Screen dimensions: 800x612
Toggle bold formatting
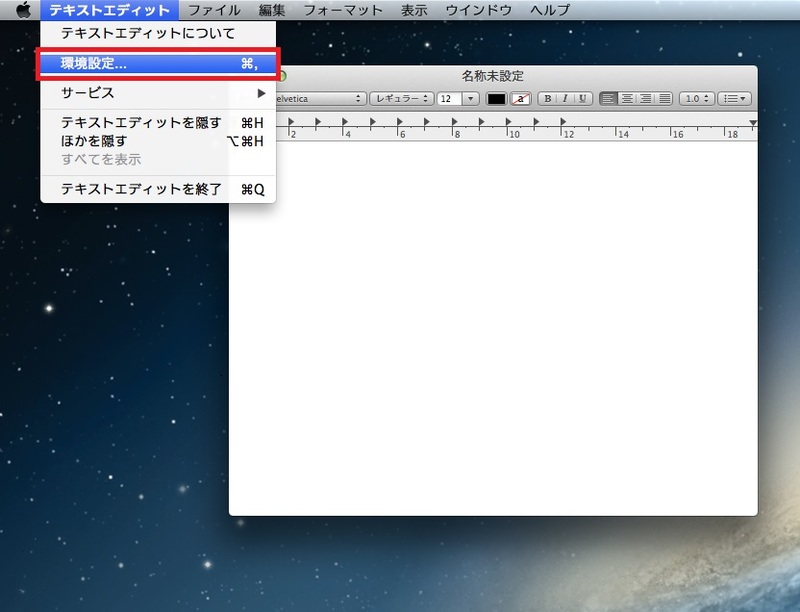(x=547, y=98)
